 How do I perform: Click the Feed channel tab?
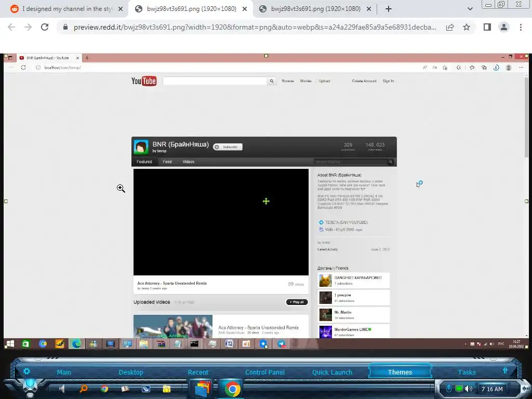click(x=167, y=162)
